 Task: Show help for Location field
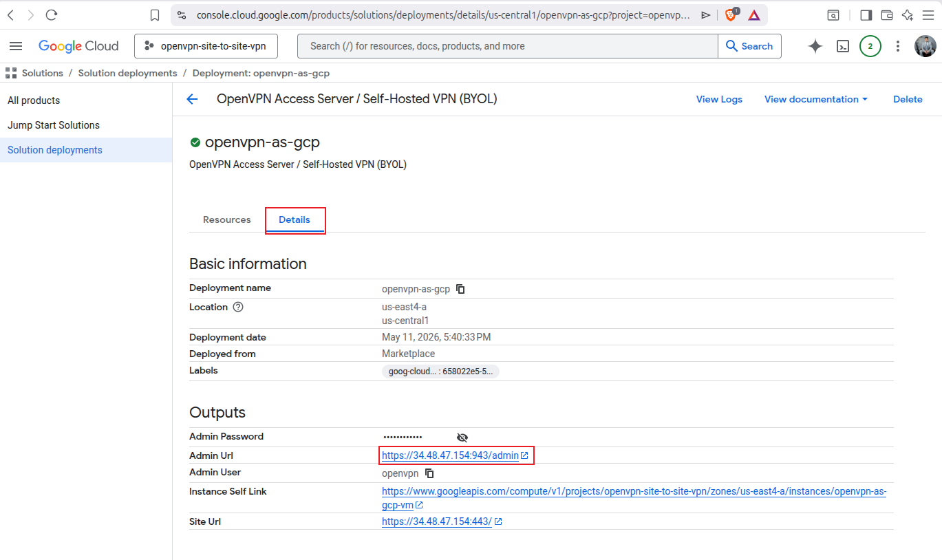pyautogui.click(x=238, y=307)
